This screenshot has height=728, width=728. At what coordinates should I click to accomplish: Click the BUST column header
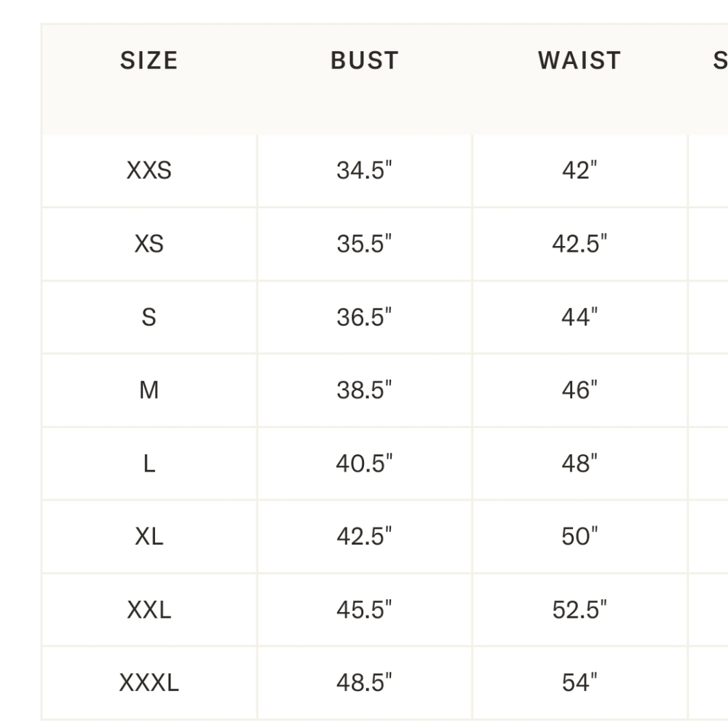pyautogui.click(x=365, y=60)
